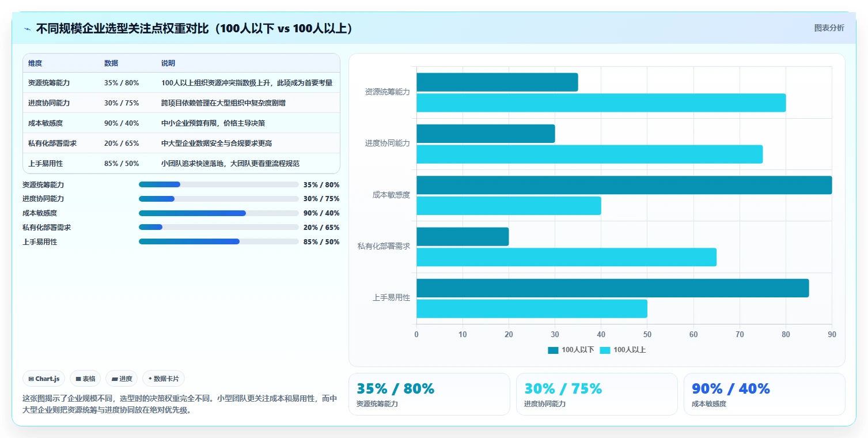The height and width of the screenshot is (438, 868).
Task: Click the dark 100人以下 chart bar for 上手易用性
Action: (x=612, y=288)
